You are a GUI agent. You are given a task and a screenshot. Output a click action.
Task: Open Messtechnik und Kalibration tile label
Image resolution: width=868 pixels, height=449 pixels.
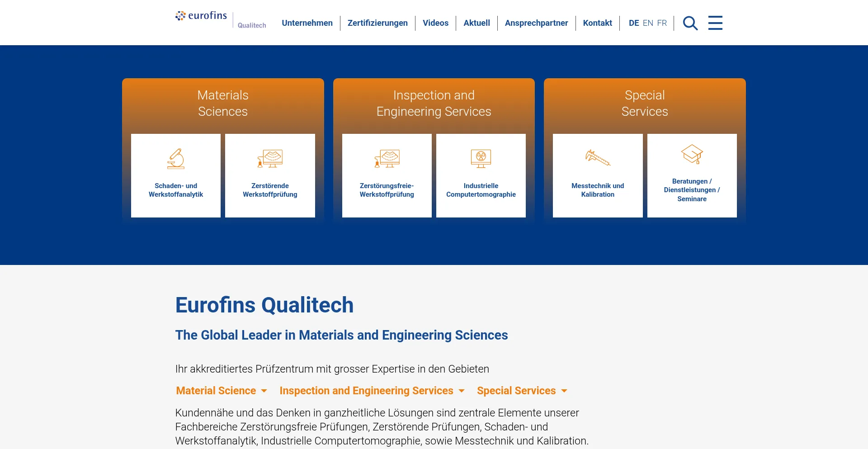(x=598, y=190)
